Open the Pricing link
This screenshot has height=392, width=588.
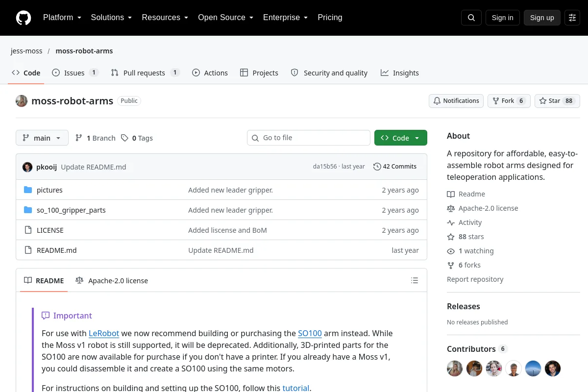(330, 18)
